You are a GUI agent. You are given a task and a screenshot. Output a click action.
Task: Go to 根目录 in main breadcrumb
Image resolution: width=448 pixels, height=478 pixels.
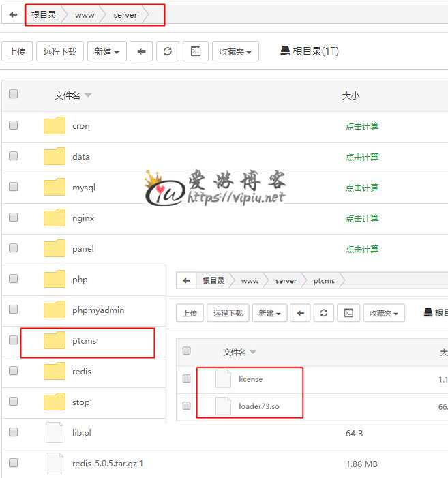[x=44, y=14]
